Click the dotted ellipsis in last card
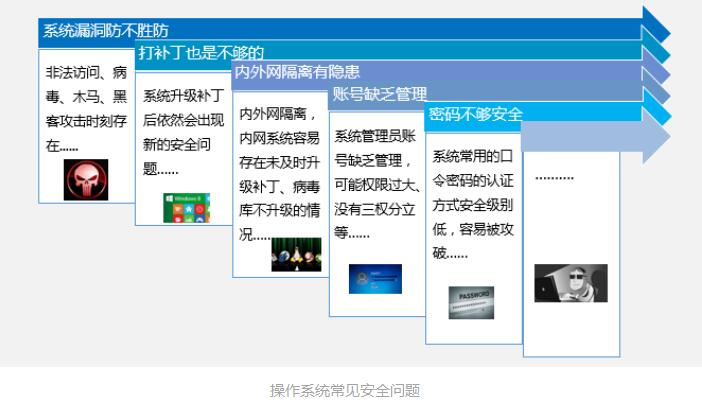 (x=554, y=177)
